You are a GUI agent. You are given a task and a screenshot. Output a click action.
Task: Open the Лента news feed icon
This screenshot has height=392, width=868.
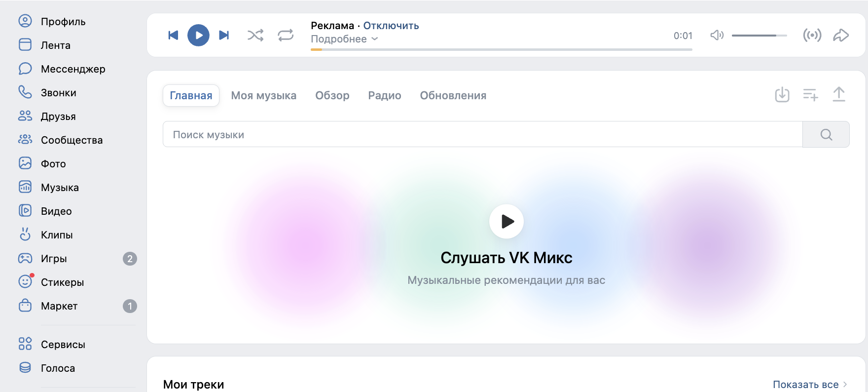pos(25,44)
